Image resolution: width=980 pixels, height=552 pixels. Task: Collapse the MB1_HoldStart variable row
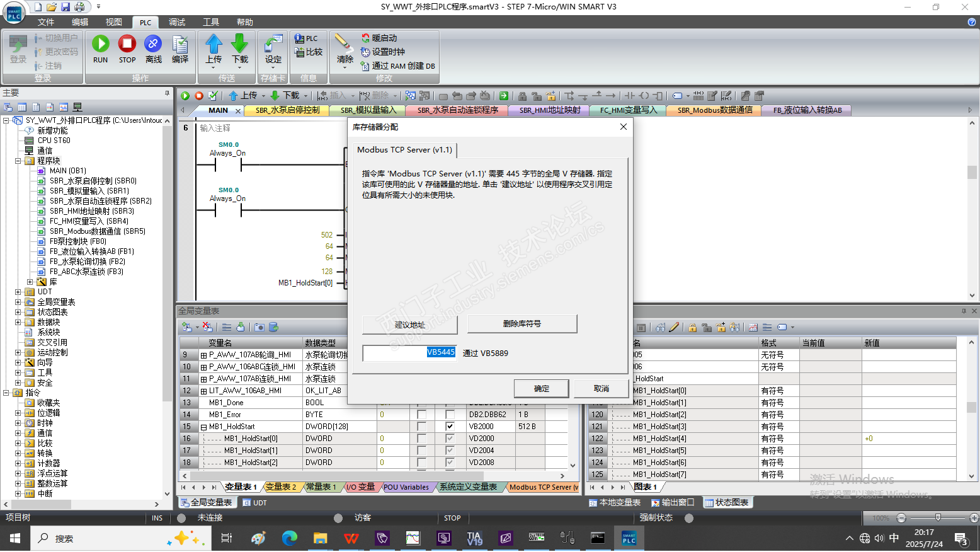point(204,427)
